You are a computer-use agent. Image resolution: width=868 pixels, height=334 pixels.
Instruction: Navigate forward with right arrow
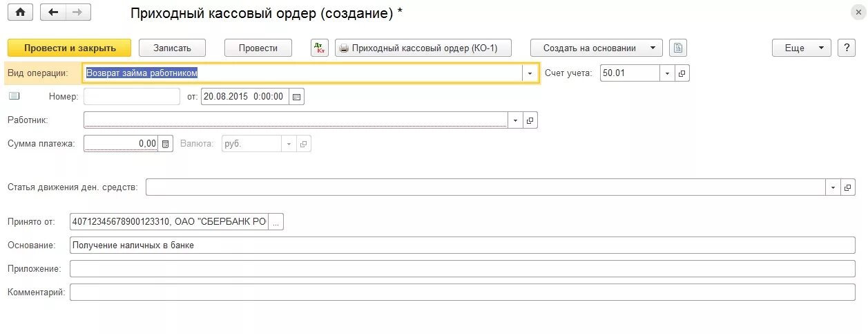(x=77, y=12)
